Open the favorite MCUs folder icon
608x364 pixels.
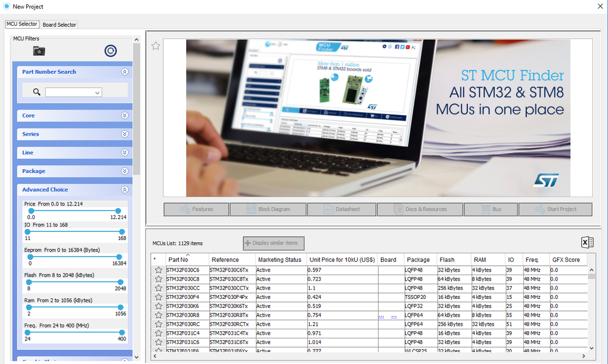tap(39, 51)
